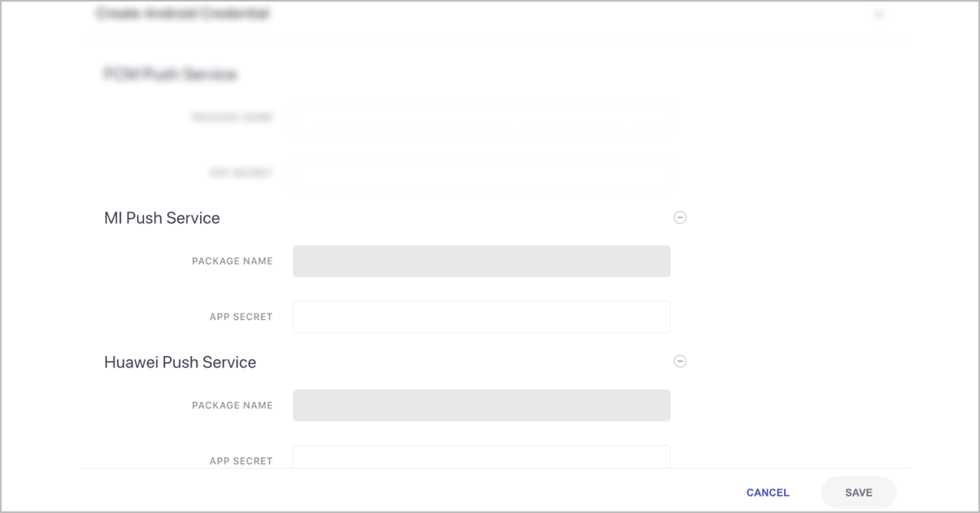Click Package Name label under FCM Push
Image resolution: width=980 pixels, height=513 pixels.
[232, 118]
